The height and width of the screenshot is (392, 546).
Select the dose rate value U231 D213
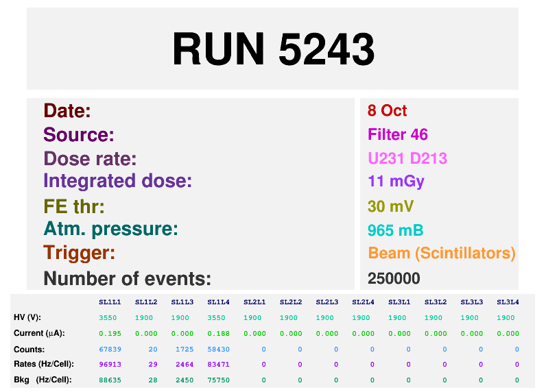coord(407,158)
